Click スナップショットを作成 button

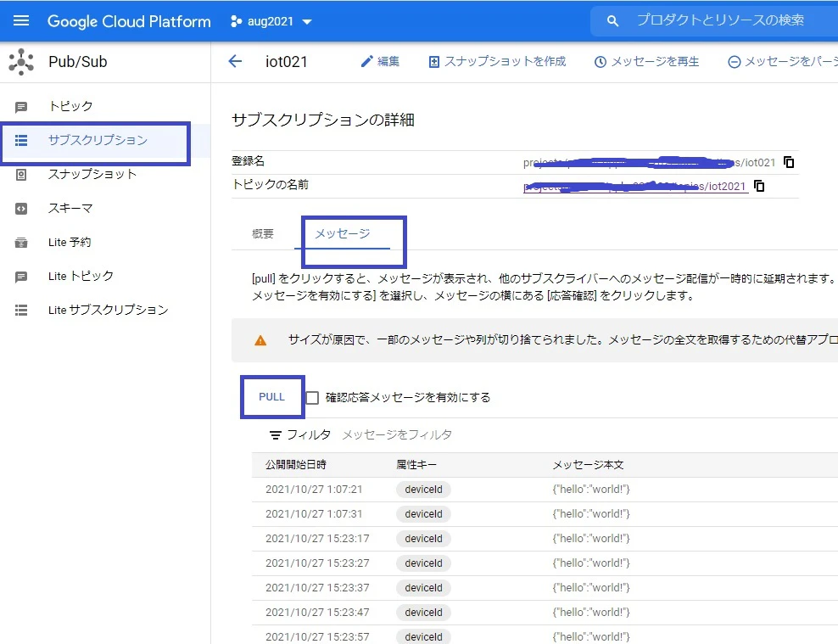pos(497,61)
